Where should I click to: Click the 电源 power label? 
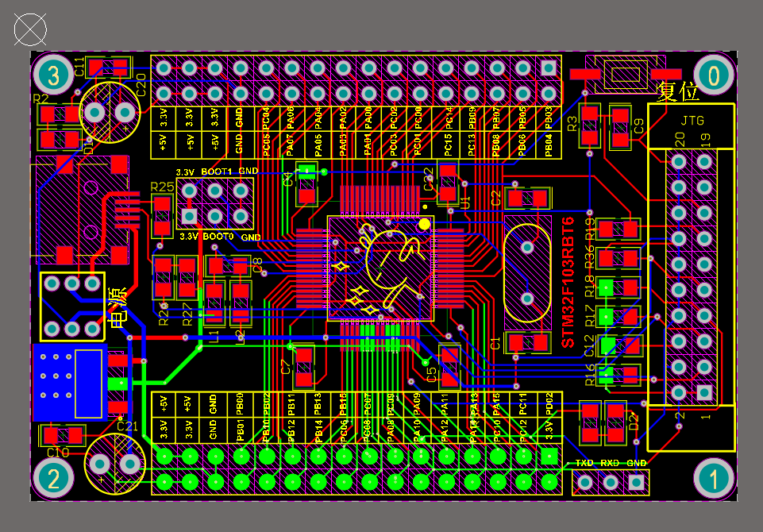[118, 307]
